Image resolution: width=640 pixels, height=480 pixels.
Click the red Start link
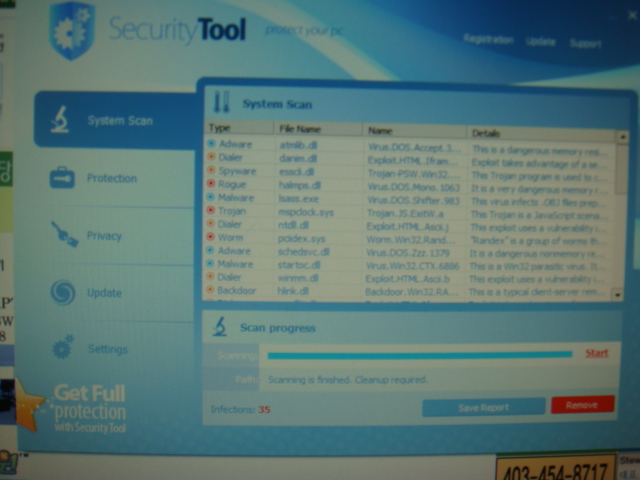(597, 353)
